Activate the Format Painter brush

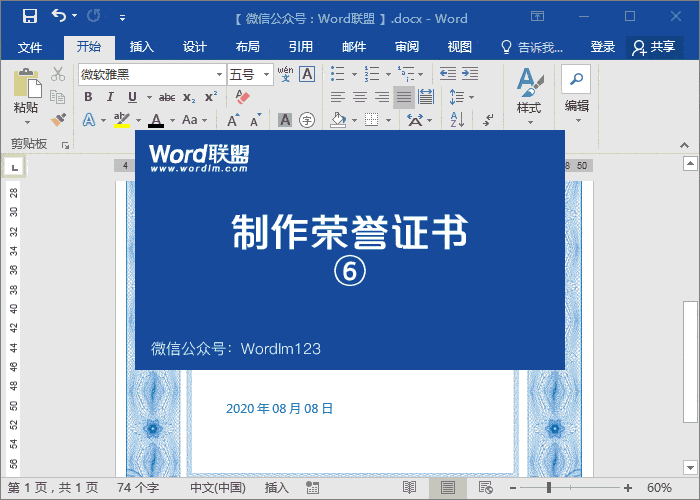click(x=58, y=119)
